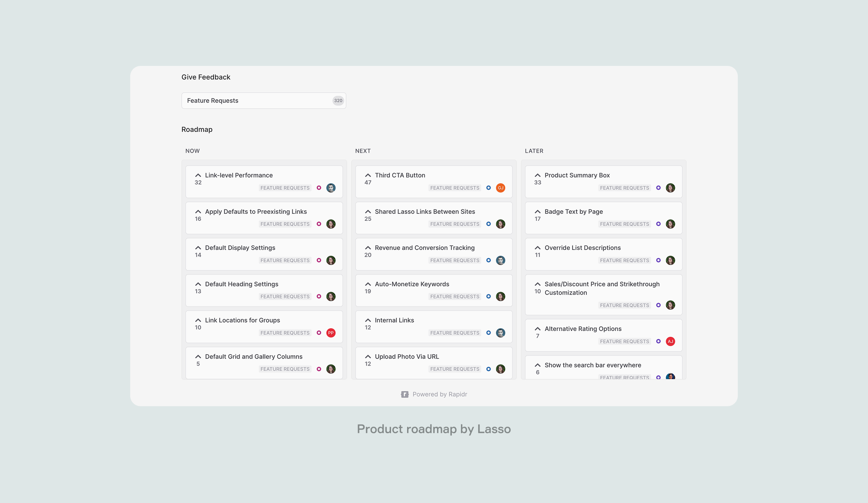Click the GJ avatar on Third CTA Button card

[500, 188]
